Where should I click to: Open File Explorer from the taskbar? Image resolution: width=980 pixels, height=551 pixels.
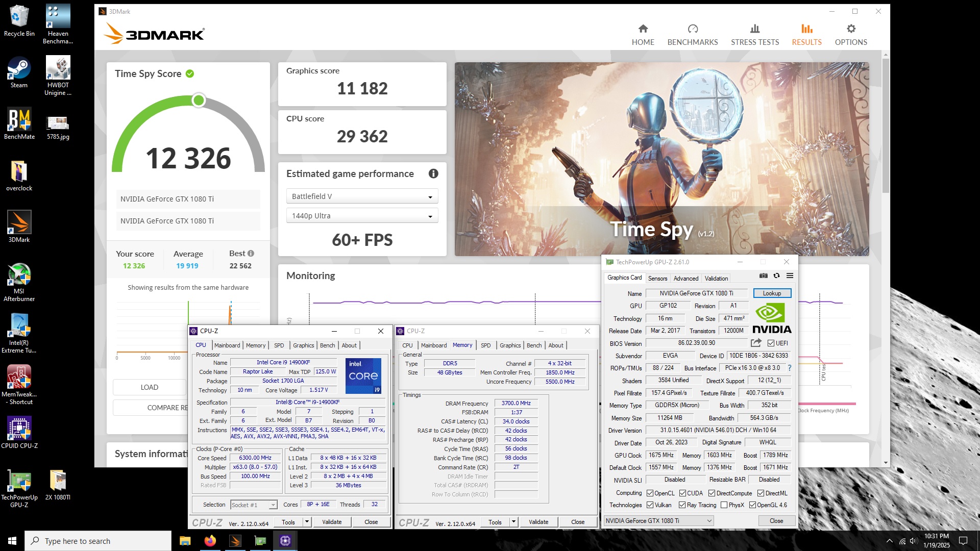coord(185,541)
